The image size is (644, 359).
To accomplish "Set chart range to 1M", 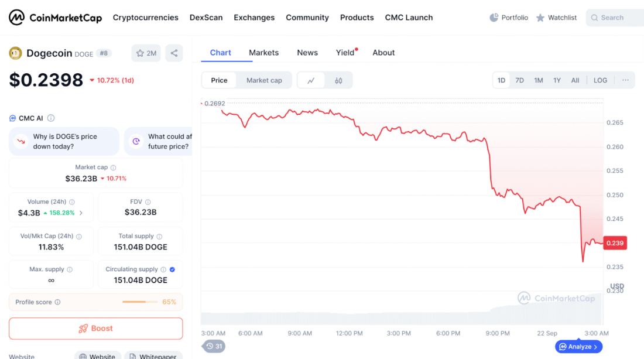I will [x=539, y=80].
